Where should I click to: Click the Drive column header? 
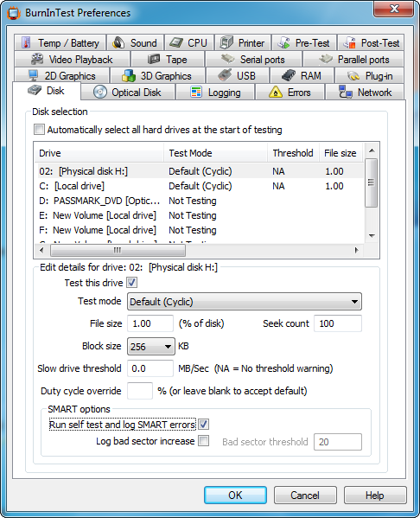(99, 152)
